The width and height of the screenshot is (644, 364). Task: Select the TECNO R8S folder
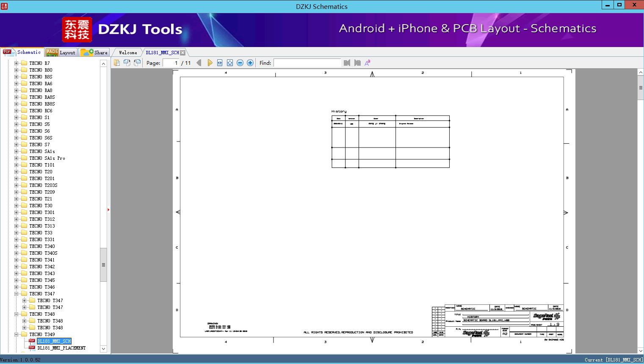pyautogui.click(x=41, y=77)
